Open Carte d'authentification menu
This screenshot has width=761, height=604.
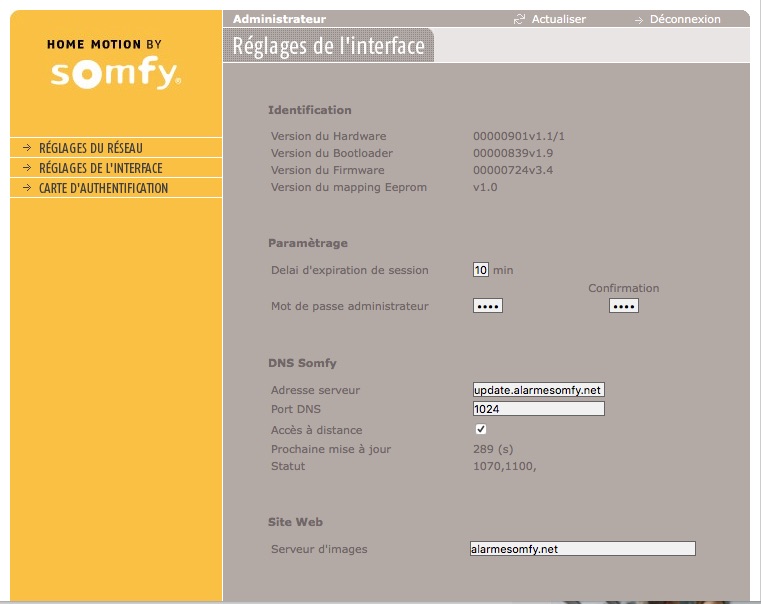[103, 188]
